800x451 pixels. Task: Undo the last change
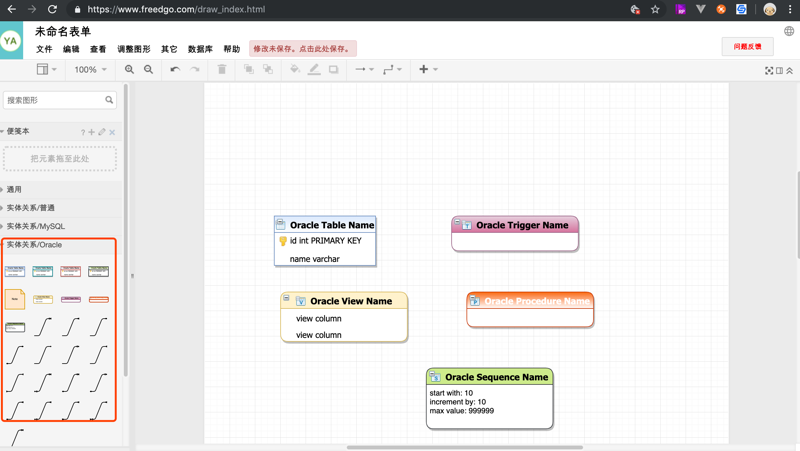[175, 69]
